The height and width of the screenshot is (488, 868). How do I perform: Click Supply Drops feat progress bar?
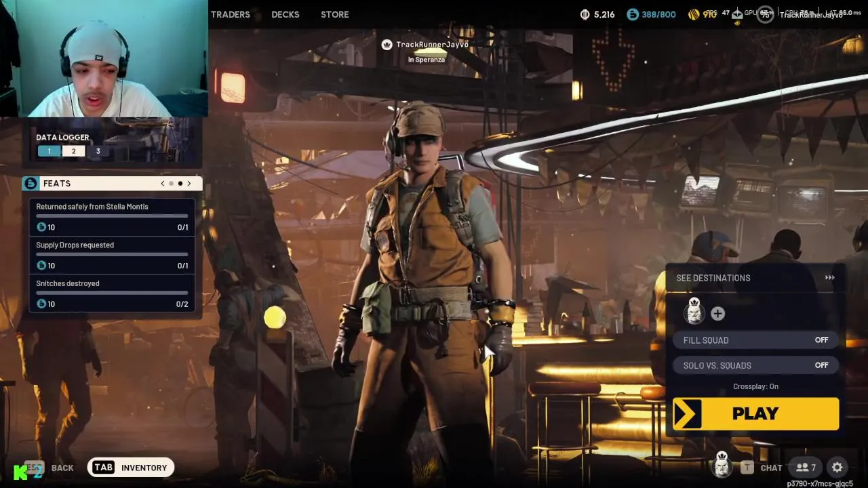coord(112,254)
